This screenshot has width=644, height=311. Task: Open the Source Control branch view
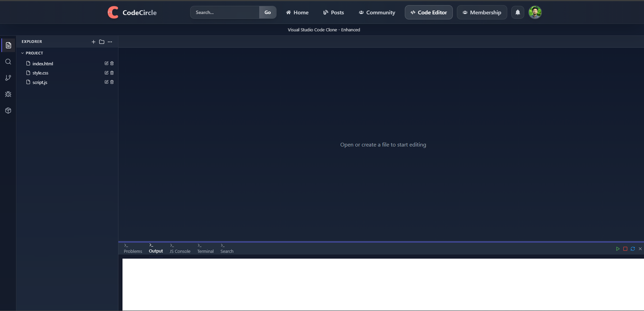coord(8,78)
